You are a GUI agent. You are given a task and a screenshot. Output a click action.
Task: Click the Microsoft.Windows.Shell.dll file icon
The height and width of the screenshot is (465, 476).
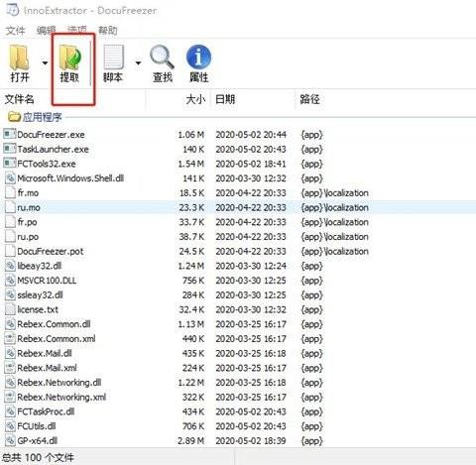click(x=10, y=178)
